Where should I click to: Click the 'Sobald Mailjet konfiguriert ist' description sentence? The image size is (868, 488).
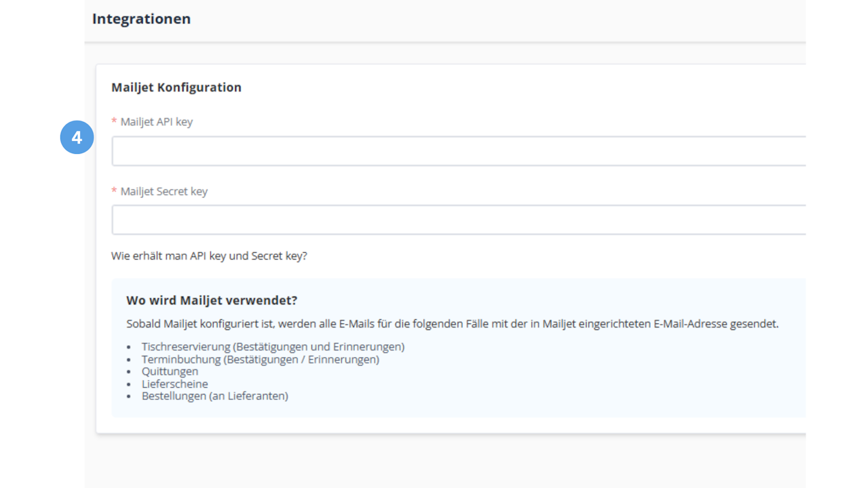click(452, 324)
